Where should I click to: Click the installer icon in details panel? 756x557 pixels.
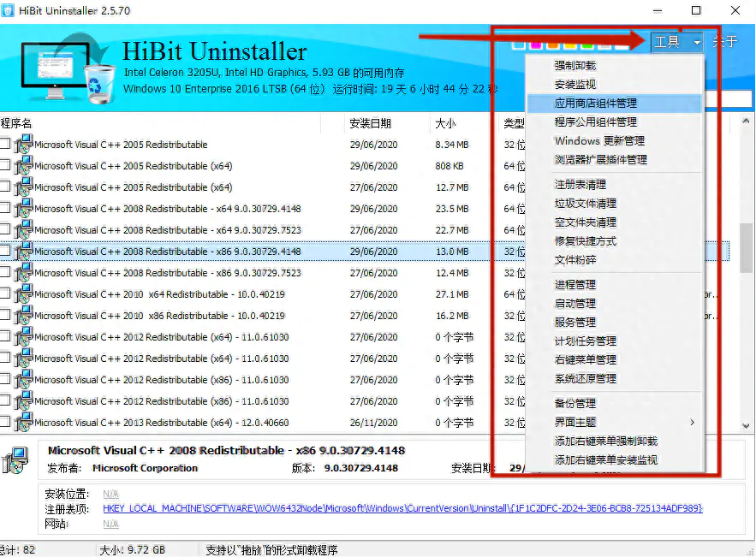[15, 460]
